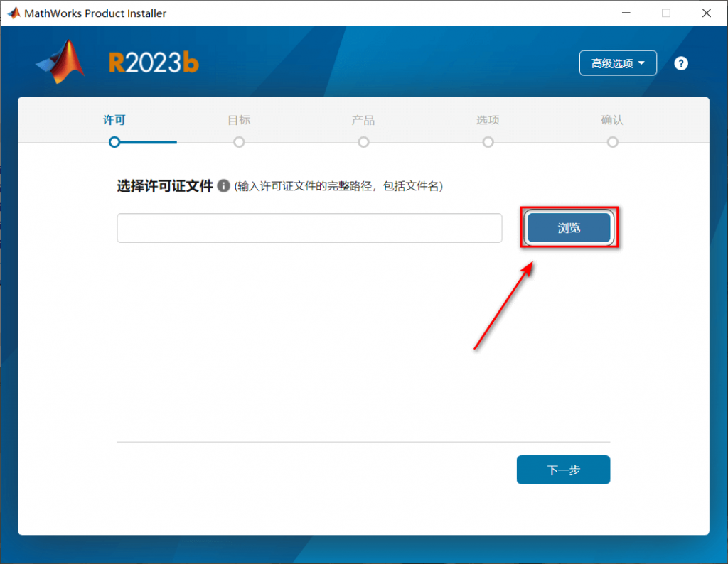The width and height of the screenshot is (728, 564).
Task: Click the 产品 step circle marker
Action: click(363, 142)
